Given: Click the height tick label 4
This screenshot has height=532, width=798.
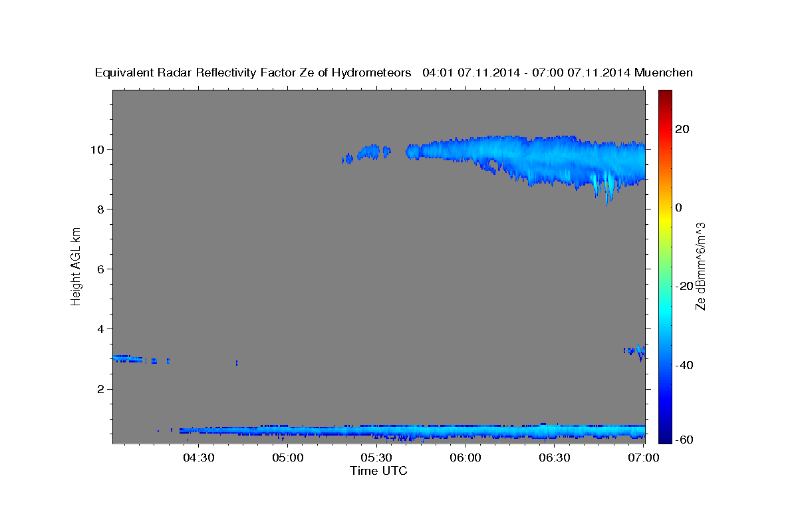Looking at the screenshot, I should (x=100, y=329).
